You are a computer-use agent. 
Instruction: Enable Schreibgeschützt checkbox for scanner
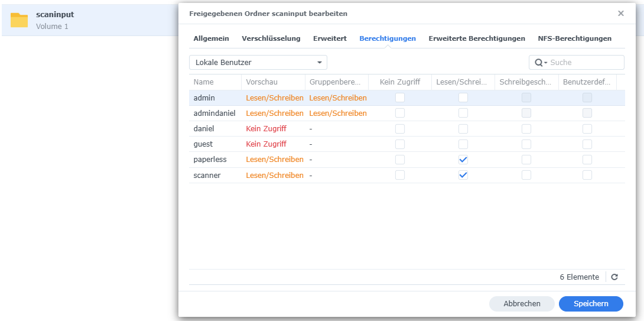point(526,175)
